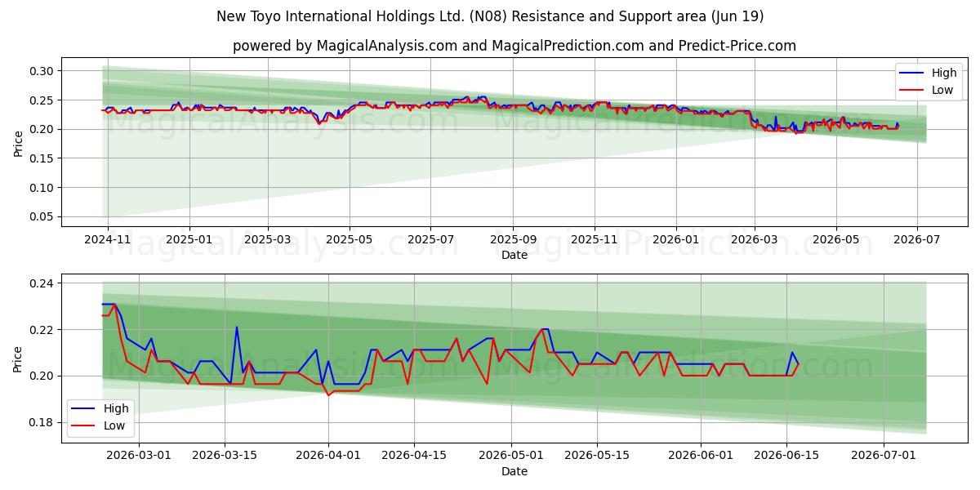Click the 2026-05-15 tick label on bottom chart

pos(597,457)
